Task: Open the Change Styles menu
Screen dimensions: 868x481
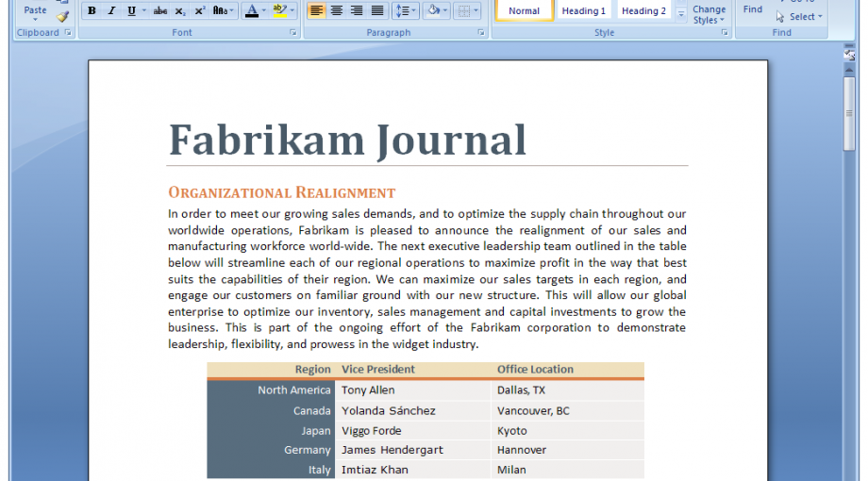Action: click(x=709, y=14)
